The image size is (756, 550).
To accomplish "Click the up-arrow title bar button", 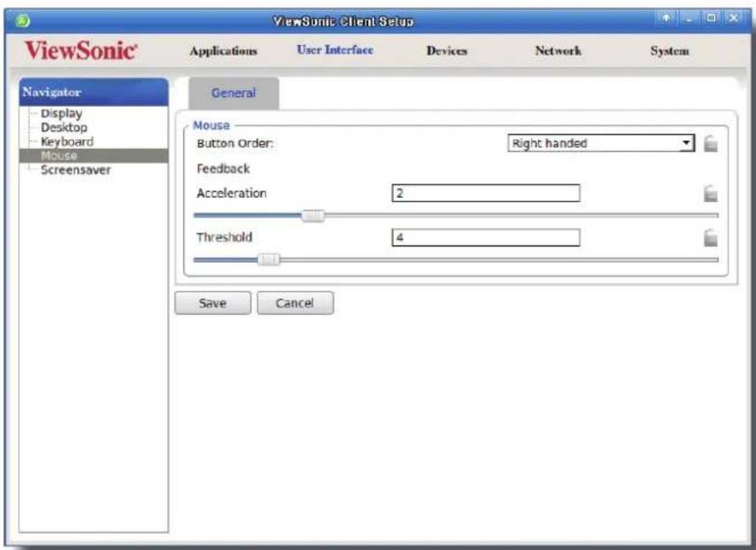I will pos(666,19).
